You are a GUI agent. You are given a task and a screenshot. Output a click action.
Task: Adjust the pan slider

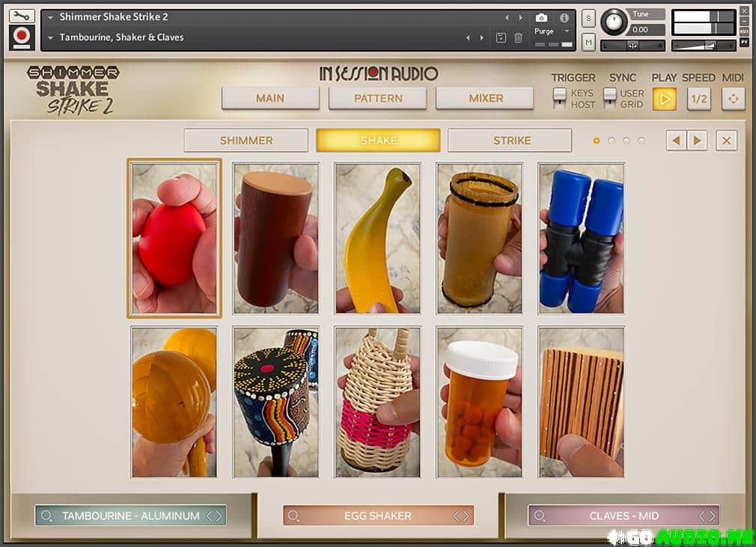click(x=632, y=46)
